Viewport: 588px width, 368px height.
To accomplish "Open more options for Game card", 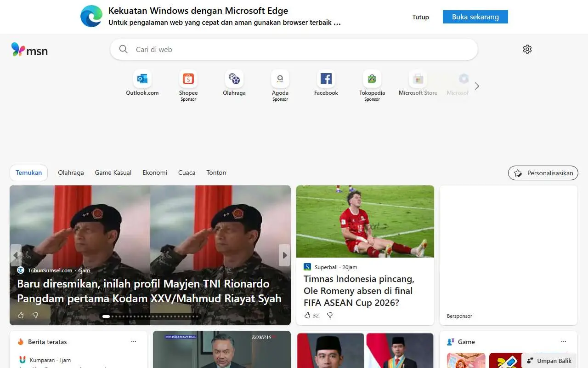I will (564, 342).
